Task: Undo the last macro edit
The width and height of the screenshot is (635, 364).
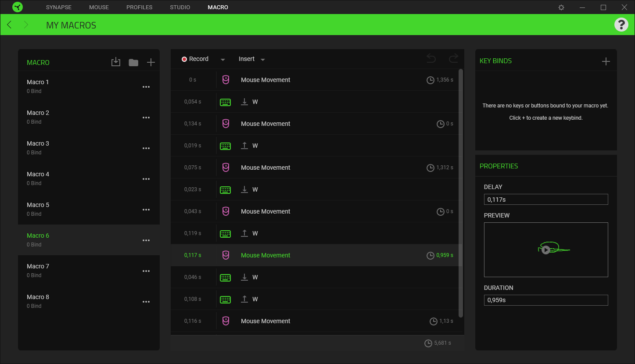Action: tap(431, 58)
